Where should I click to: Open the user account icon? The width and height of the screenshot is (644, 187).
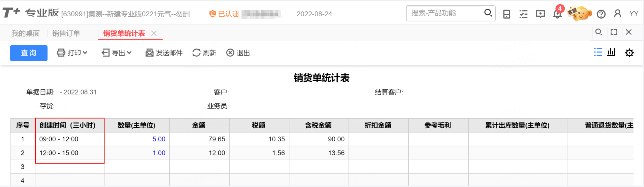click(x=618, y=14)
